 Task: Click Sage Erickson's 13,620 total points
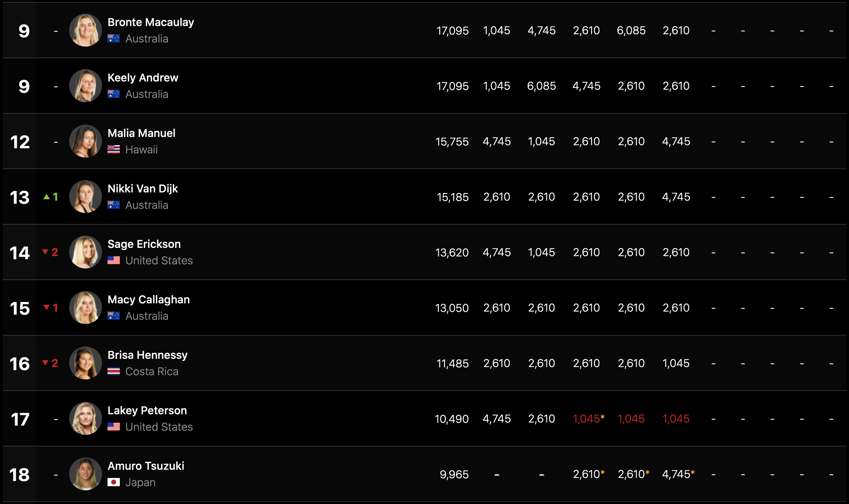(452, 252)
